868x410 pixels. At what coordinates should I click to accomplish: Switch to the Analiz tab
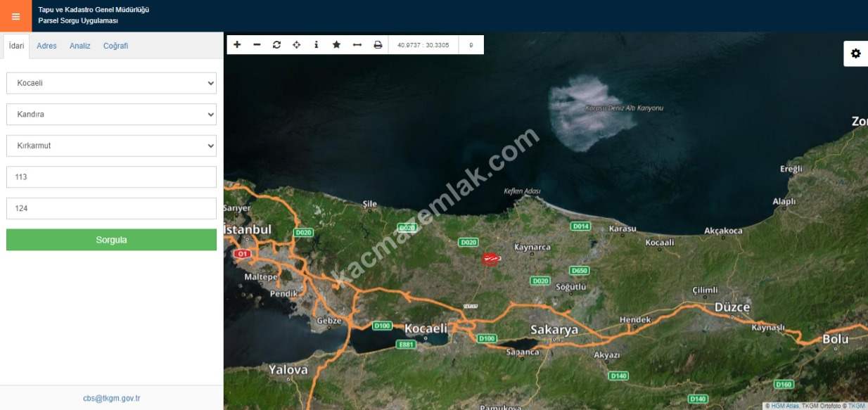click(x=79, y=46)
